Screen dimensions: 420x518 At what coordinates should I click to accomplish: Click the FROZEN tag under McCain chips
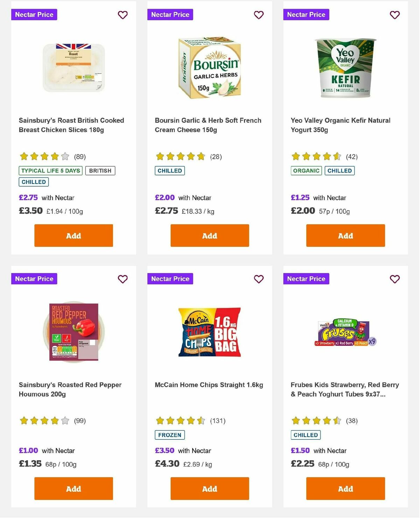(x=170, y=435)
